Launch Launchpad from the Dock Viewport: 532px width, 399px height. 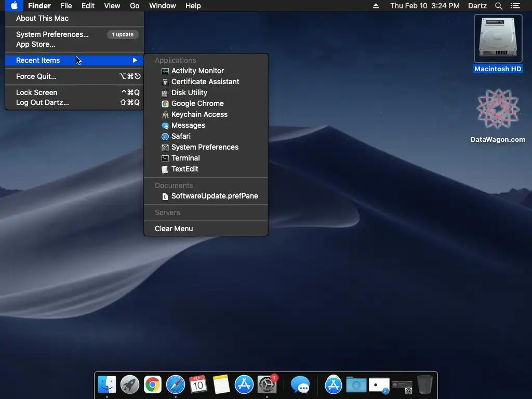[x=129, y=385]
